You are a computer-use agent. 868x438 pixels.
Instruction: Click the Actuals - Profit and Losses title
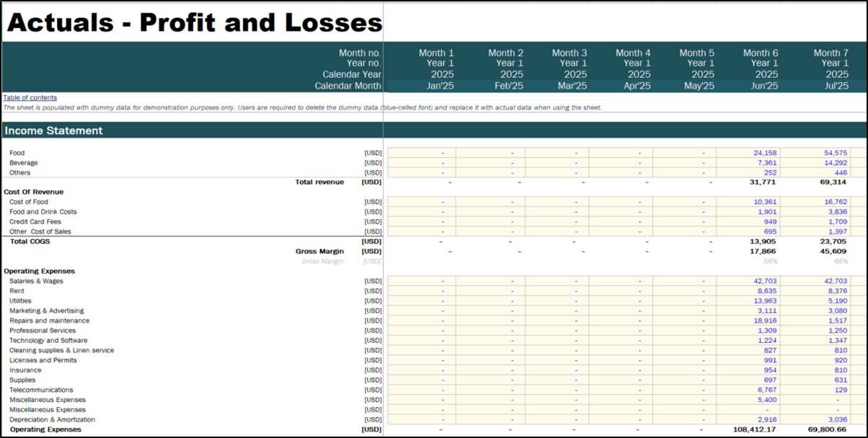tap(194, 23)
